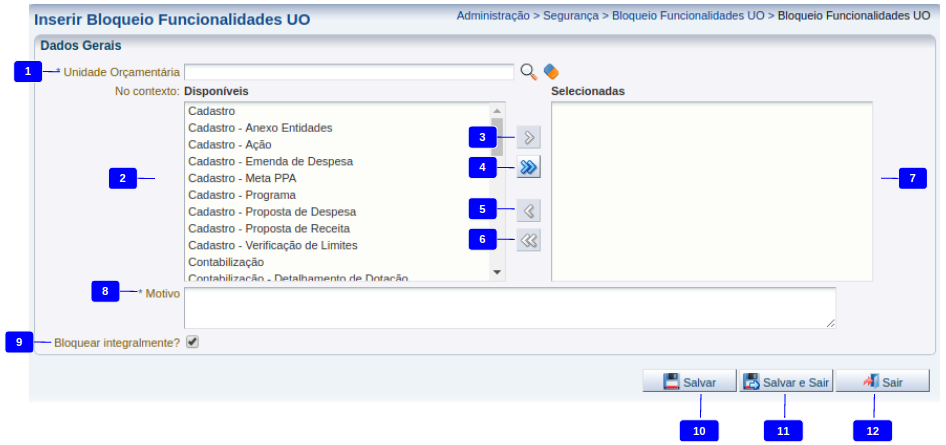Select Cadastro - Emenda de Despesa item
This screenshot has height=445, width=946.
click(270, 161)
